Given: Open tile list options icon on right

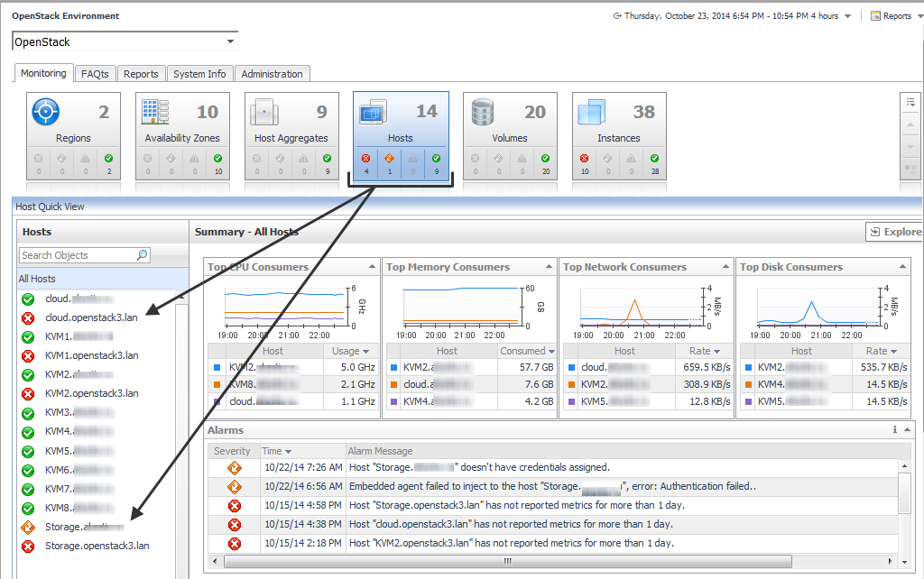Looking at the screenshot, I should click(x=910, y=102).
